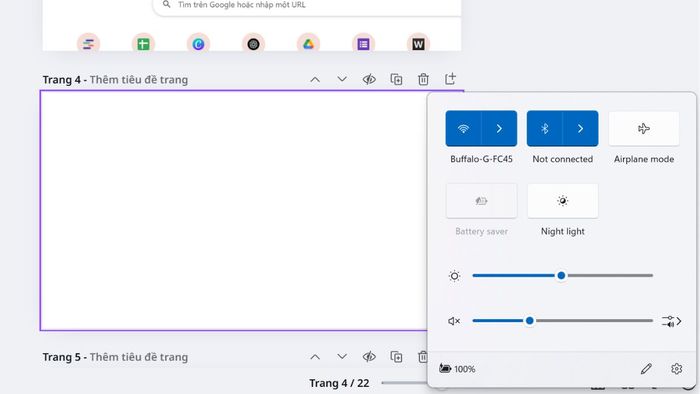
Task: Click the brightness sun icon
Action: [x=454, y=276]
